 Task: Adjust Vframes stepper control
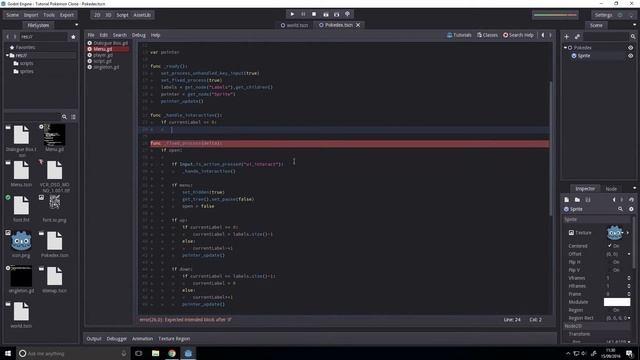(629, 278)
